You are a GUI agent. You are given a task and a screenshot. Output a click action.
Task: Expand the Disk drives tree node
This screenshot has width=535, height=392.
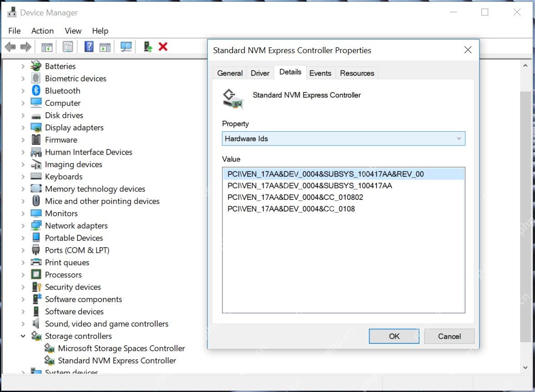click(23, 115)
